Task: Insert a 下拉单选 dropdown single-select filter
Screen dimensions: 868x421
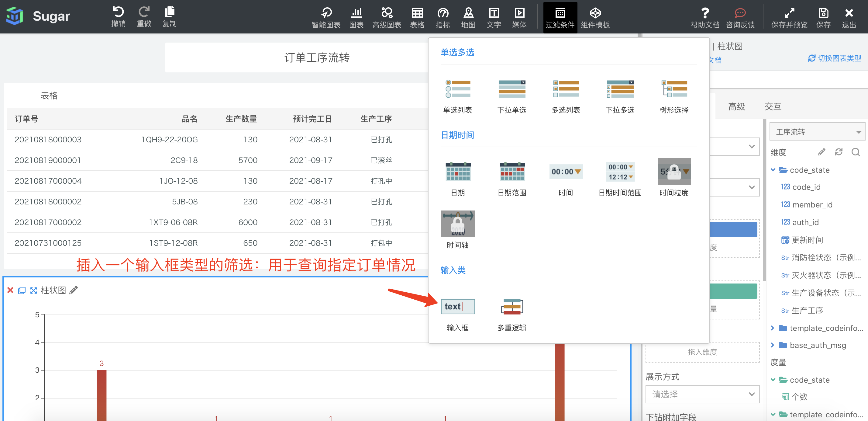Action: click(x=512, y=97)
